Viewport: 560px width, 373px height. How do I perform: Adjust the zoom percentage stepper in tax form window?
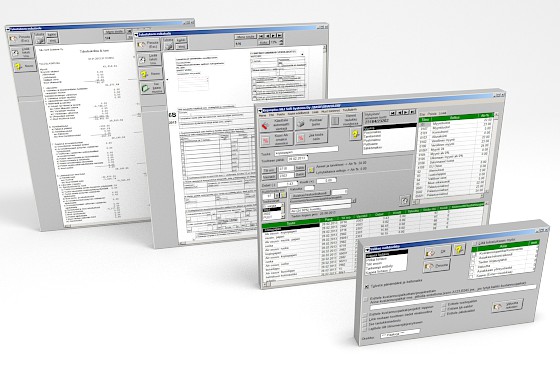tap(281, 42)
